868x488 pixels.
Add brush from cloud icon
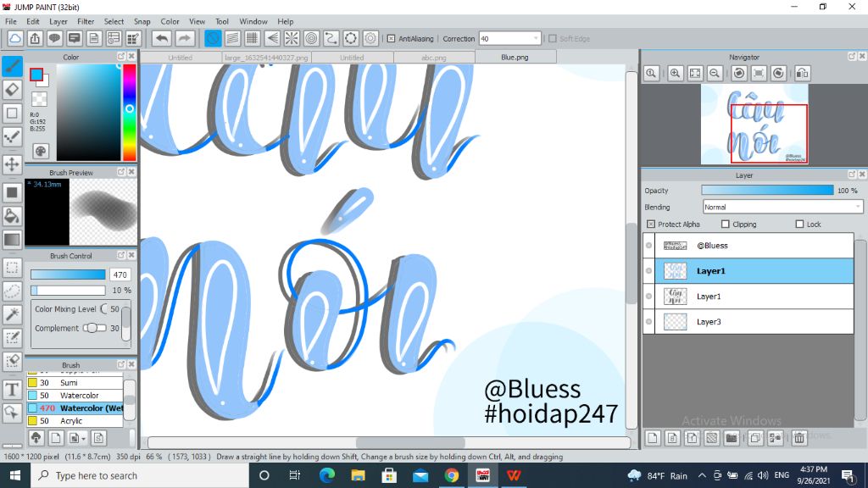pos(36,438)
